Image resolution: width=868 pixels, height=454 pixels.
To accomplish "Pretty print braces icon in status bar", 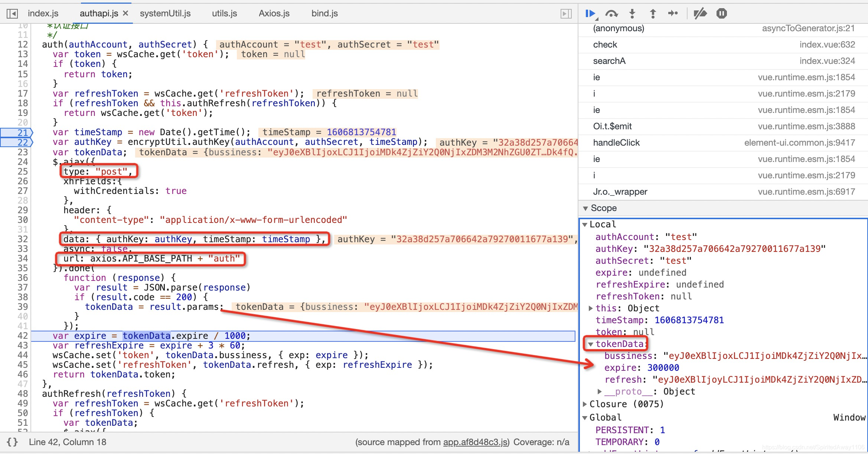I will click(12, 442).
